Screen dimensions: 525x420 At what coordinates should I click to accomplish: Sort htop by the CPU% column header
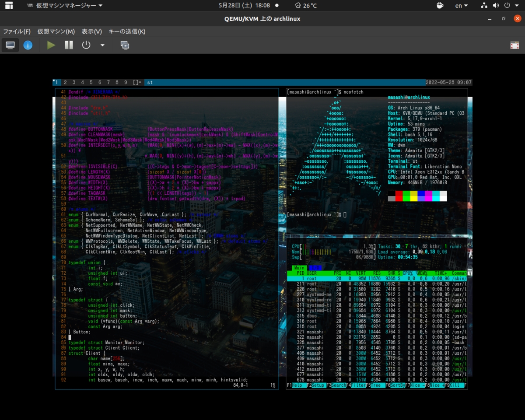(408, 273)
